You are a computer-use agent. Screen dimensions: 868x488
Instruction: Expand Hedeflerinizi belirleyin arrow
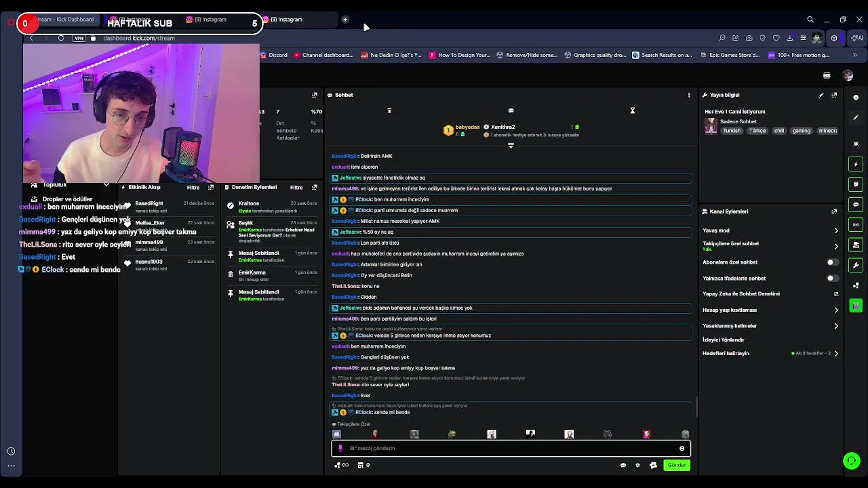point(835,353)
